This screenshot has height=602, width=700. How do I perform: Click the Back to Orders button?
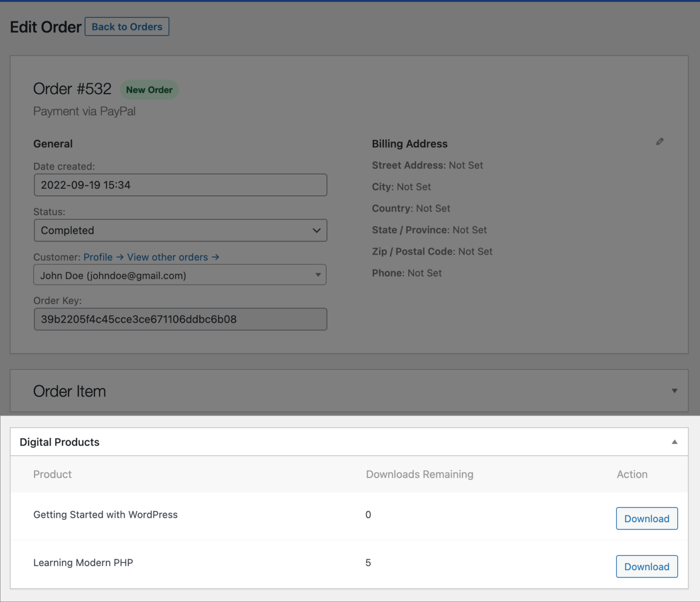[127, 27]
